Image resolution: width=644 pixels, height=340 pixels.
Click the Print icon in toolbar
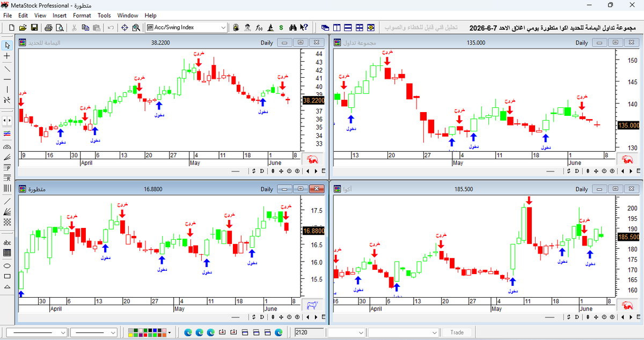pos(48,27)
